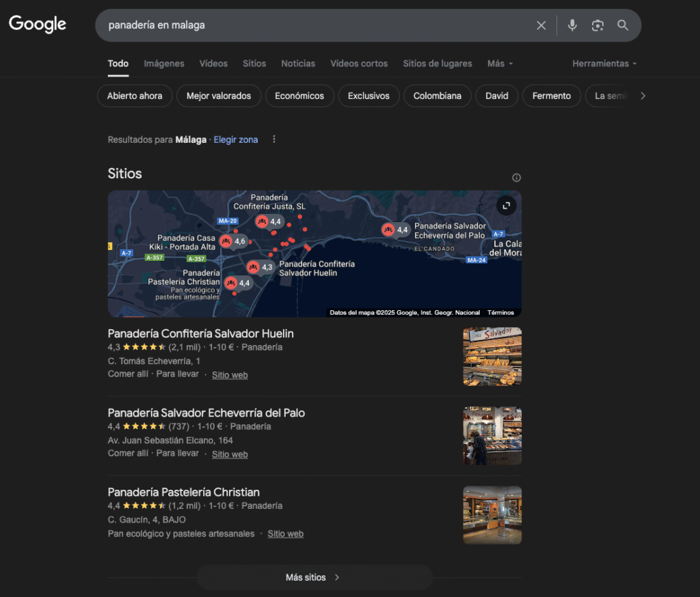The image size is (700, 597).
Task: Click the '(2,1 mil)' review count
Action: [x=185, y=347]
